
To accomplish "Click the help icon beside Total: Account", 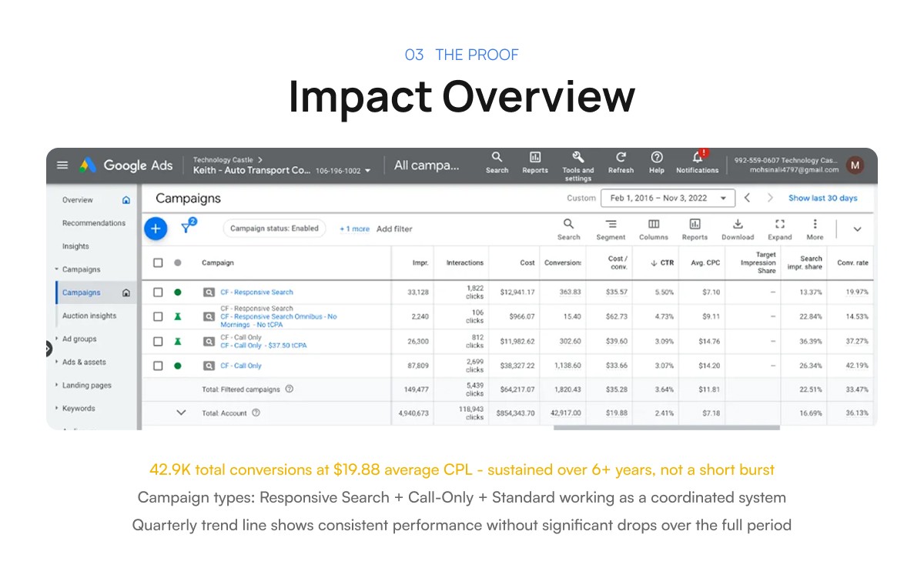I will pyautogui.click(x=256, y=413).
